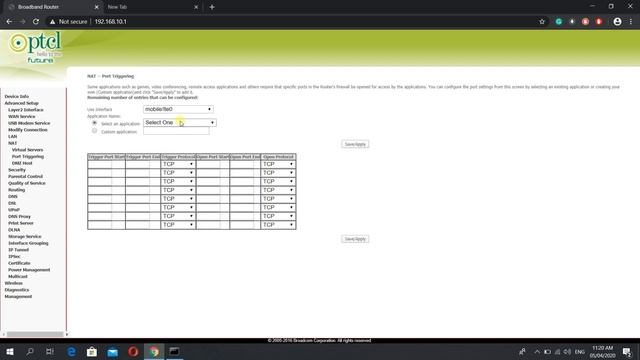The image size is (640, 360).
Task: Open the Chrome profile avatar
Action: tap(617, 22)
